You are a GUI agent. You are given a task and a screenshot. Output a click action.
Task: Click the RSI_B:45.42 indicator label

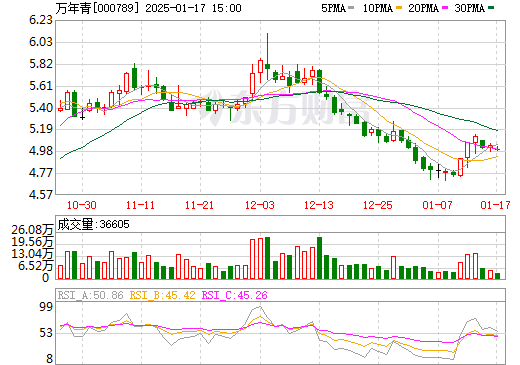pos(162,295)
